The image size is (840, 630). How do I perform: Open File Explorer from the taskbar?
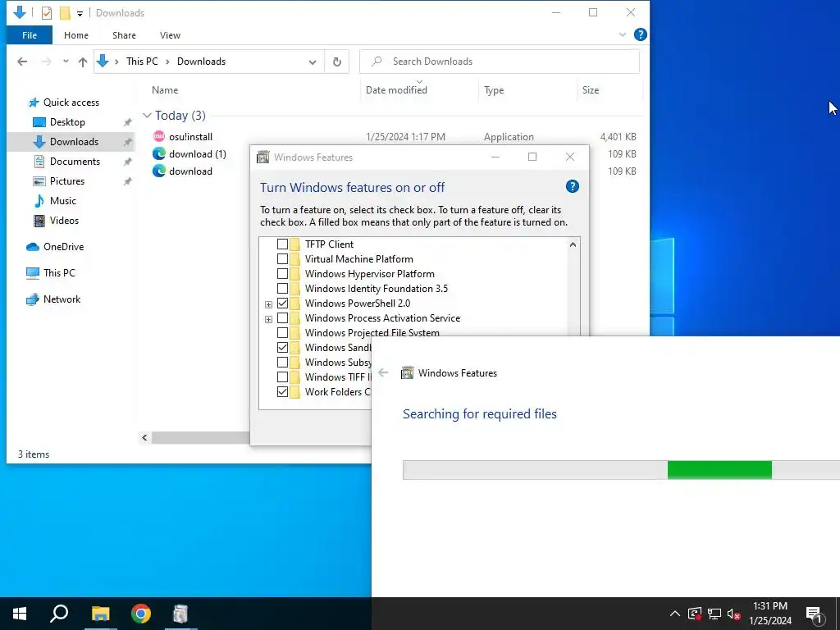pyautogui.click(x=100, y=614)
